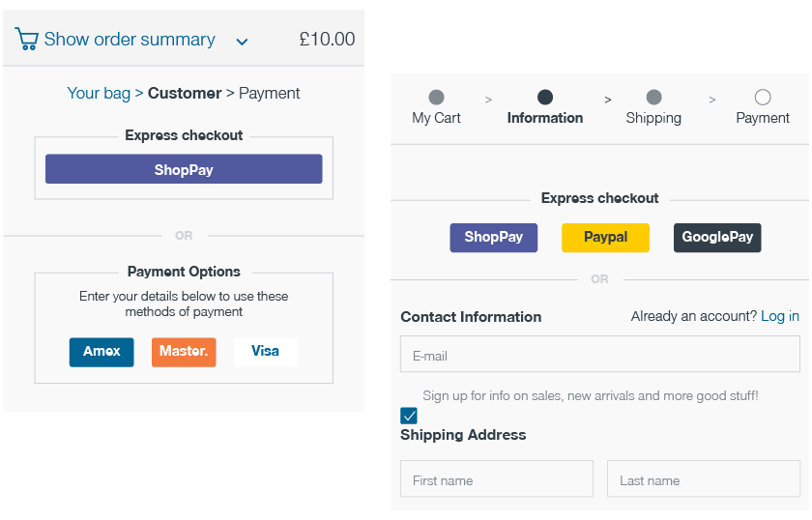Select the empty Payment step circle
Screen dimensions: 812x520
tap(763, 98)
